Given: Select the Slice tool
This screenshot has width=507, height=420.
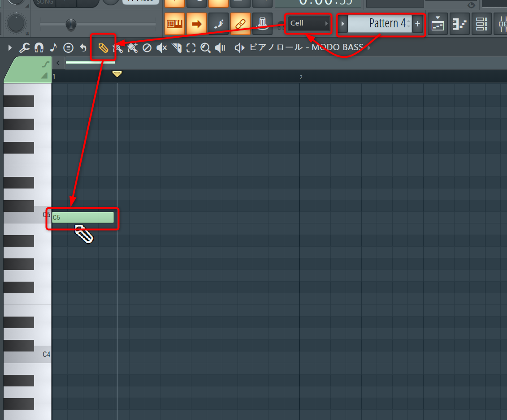Looking at the screenshot, I should pyautogui.click(x=177, y=47).
